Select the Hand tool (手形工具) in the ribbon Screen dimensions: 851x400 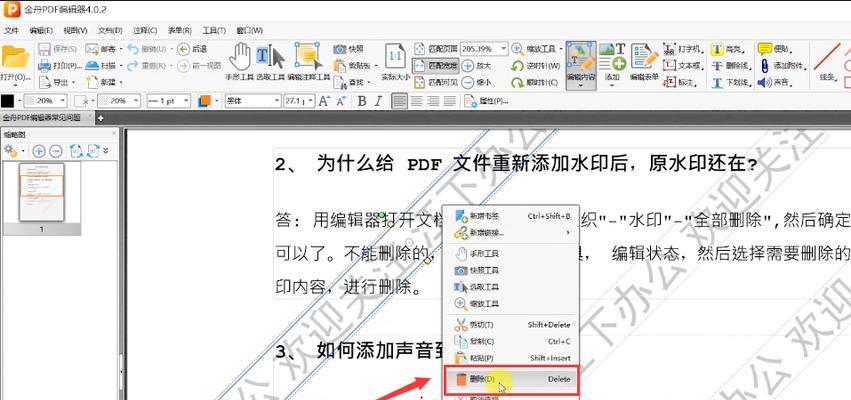[239, 62]
